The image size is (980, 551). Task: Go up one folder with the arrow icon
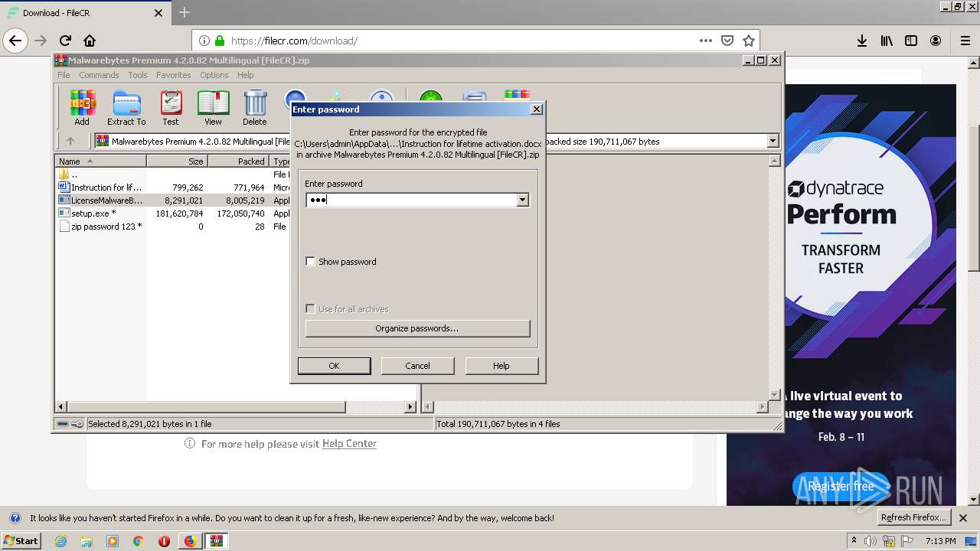coord(70,141)
